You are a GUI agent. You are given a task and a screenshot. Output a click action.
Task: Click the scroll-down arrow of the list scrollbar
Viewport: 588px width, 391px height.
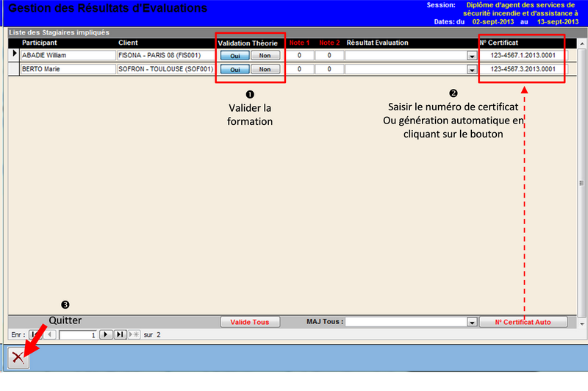point(582,322)
